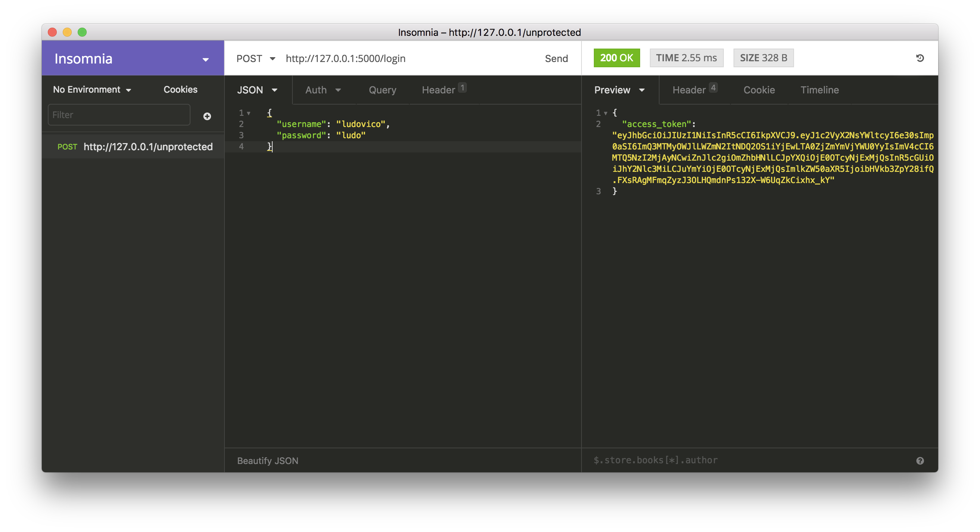The width and height of the screenshot is (980, 532).
Task: Open the Preview mode dropdown
Action: [x=619, y=90]
